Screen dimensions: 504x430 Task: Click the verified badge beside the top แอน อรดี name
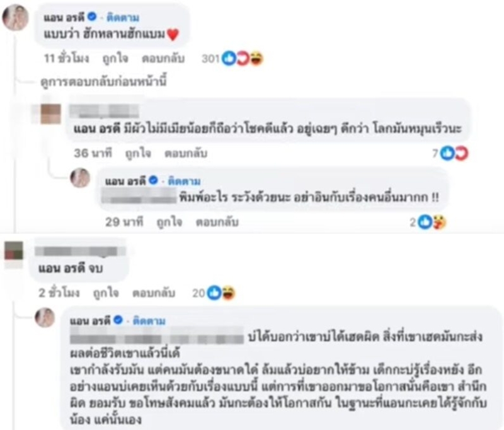(x=92, y=16)
